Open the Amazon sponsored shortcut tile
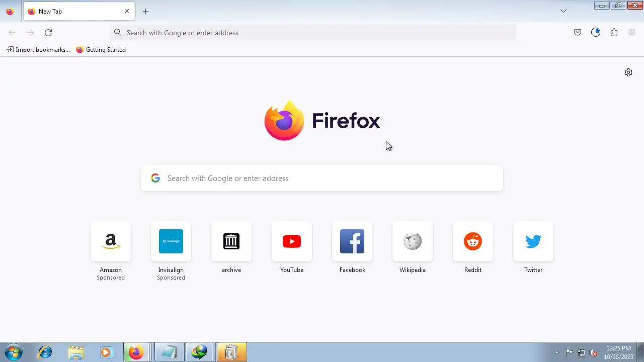The image size is (644, 362). [x=111, y=241]
